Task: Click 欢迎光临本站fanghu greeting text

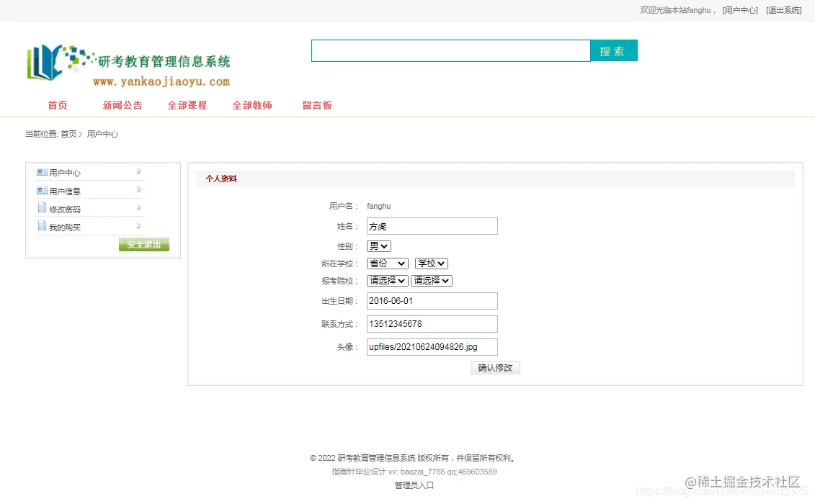Action: [677, 10]
